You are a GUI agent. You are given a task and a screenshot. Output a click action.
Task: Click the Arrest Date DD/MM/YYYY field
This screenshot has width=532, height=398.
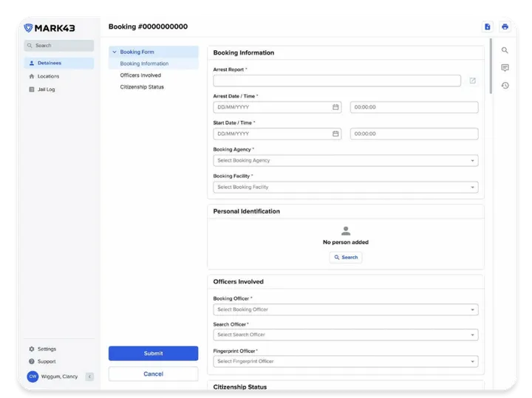[x=277, y=107]
